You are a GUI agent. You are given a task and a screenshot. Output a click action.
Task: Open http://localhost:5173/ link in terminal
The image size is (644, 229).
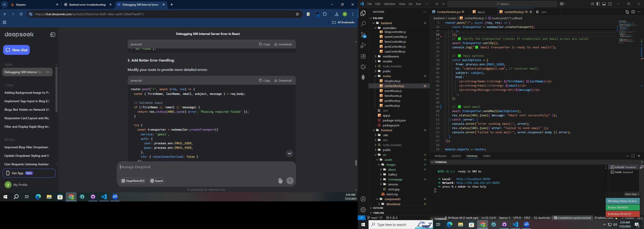click(x=474, y=179)
